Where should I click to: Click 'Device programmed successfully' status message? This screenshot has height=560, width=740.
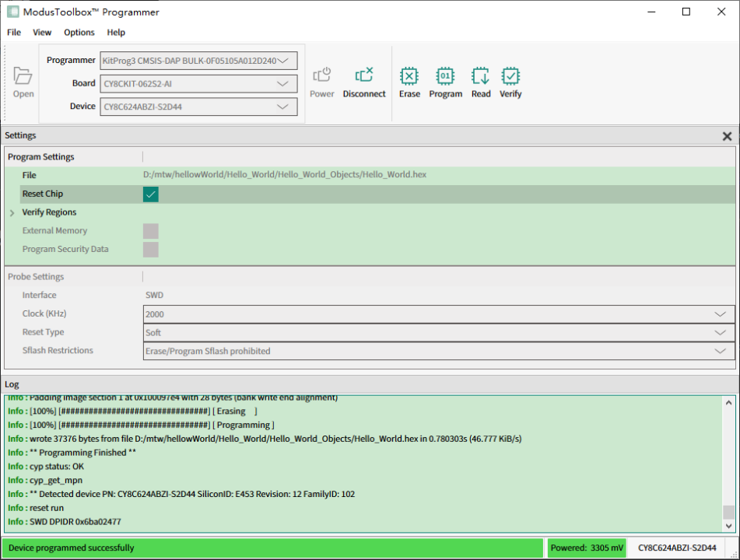pos(72,548)
